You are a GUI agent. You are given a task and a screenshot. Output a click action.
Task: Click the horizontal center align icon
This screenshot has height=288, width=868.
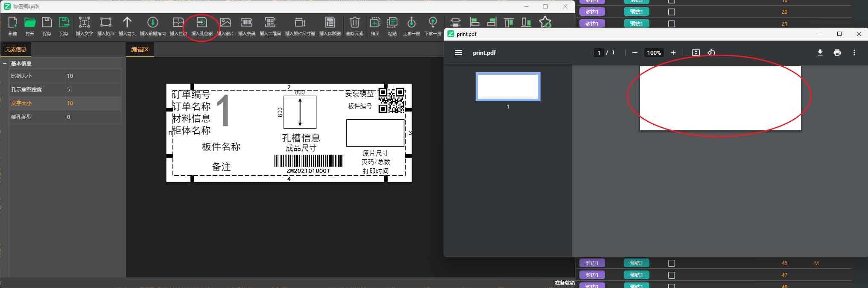pyautogui.click(x=456, y=22)
